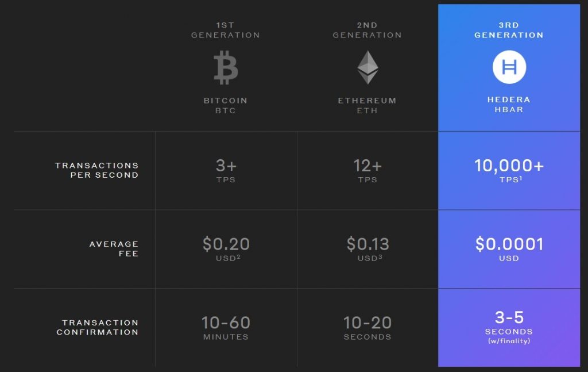Click the Transaction Confirmation row label
This screenshot has height=372, width=588.
coord(98,327)
